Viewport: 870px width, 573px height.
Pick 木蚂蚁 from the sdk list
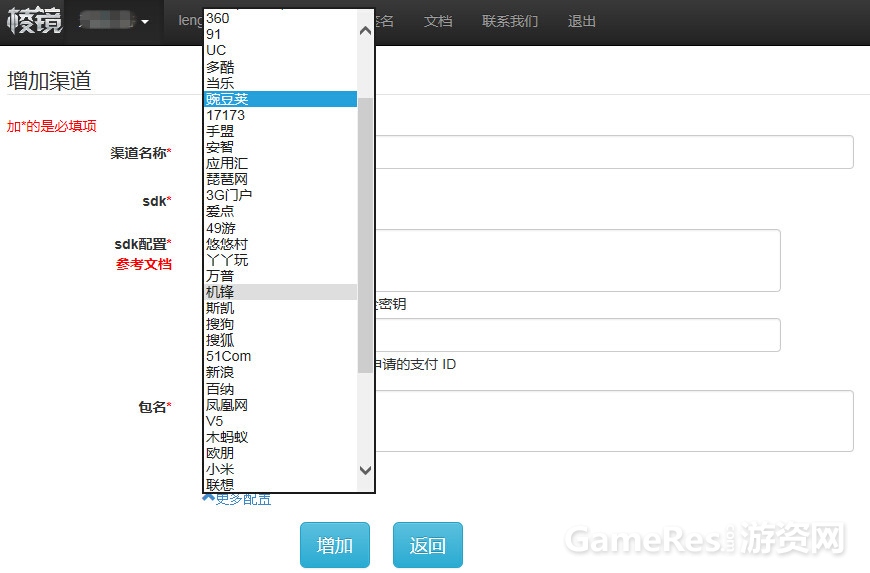pyautogui.click(x=281, y=437)
